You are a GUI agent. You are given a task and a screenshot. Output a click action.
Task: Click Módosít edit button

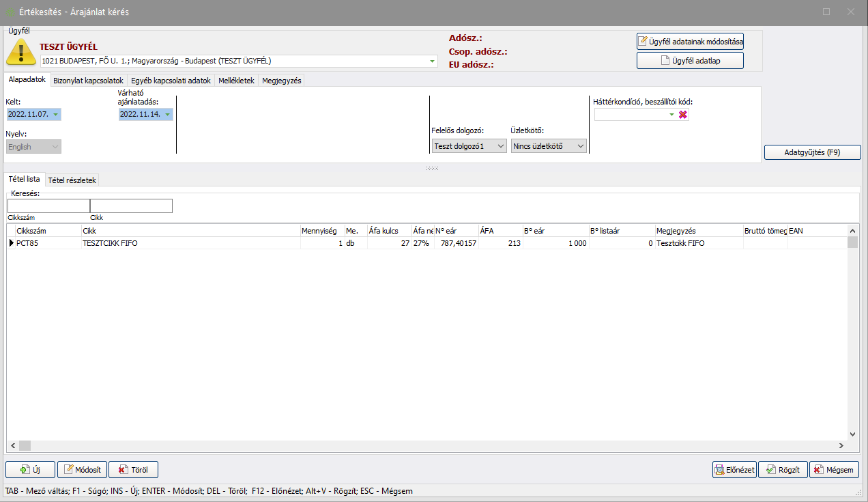click(x=81, y=469)
